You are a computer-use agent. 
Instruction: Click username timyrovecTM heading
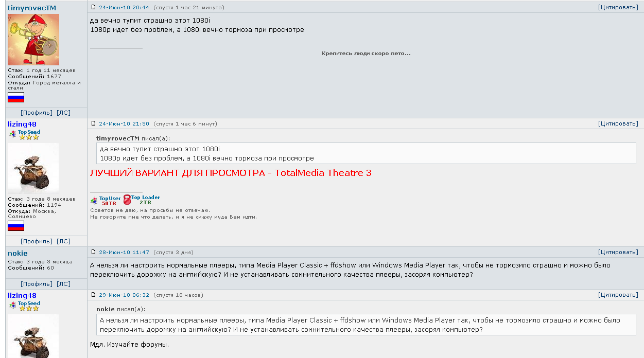[32, 8]
